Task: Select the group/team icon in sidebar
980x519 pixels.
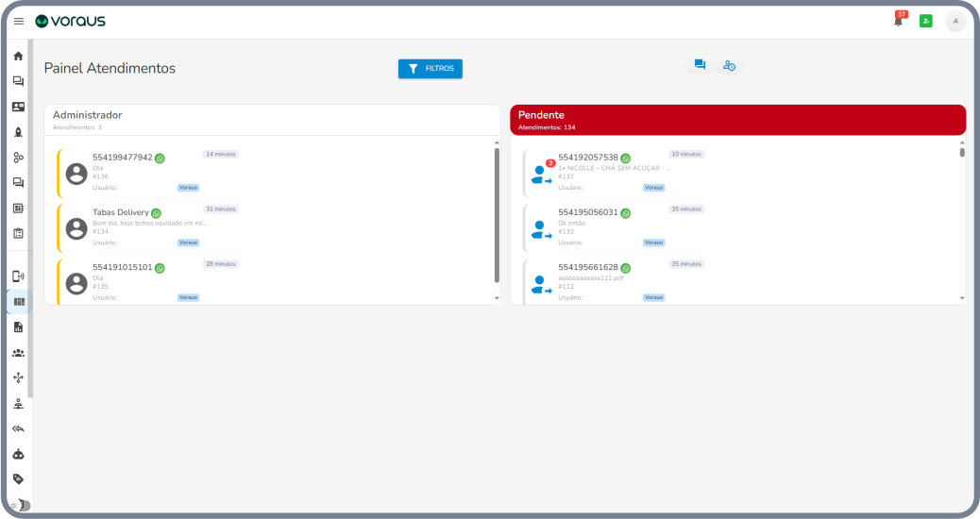Action: (18, 353)
